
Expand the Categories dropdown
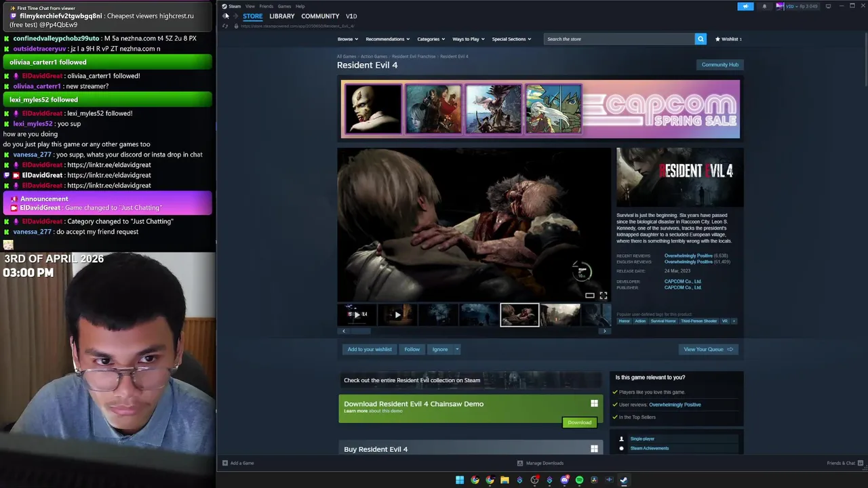pos(431,39)
